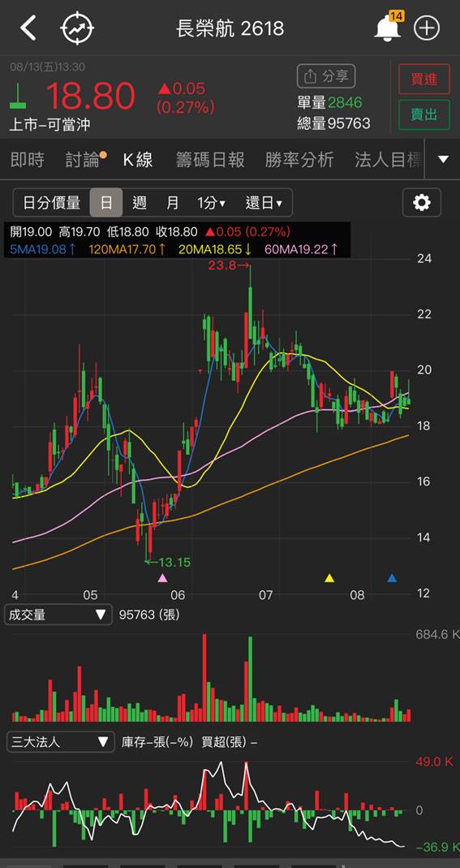This screenshot has height=868, width=460.
Task: Tap the 長榮航 2618 title
Action: 230,28
